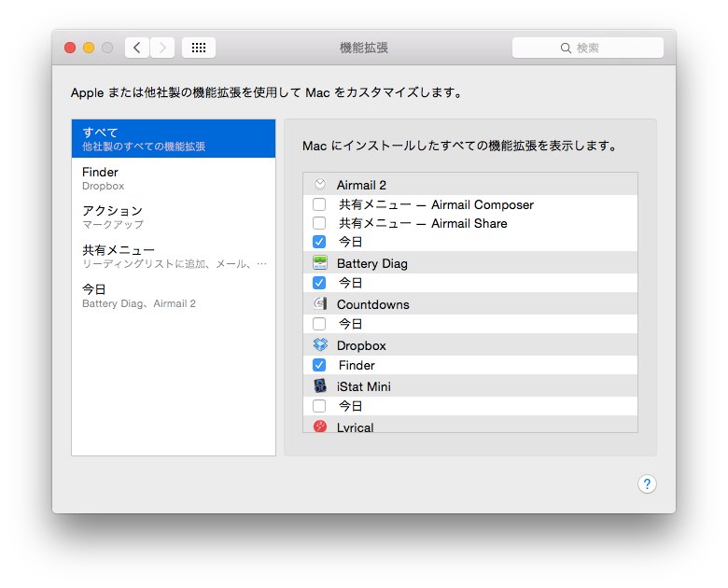
Task: Click Finder label under Dropbox
Action: click(357, 365)
